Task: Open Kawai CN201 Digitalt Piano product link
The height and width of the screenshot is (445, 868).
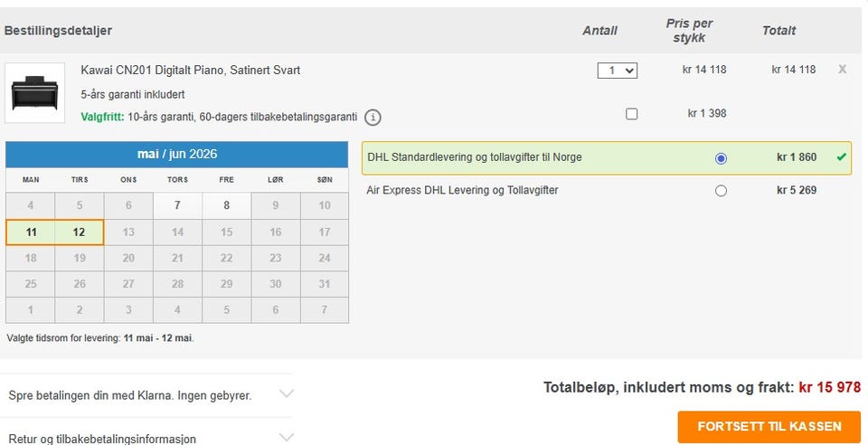Action: (191, 71)
